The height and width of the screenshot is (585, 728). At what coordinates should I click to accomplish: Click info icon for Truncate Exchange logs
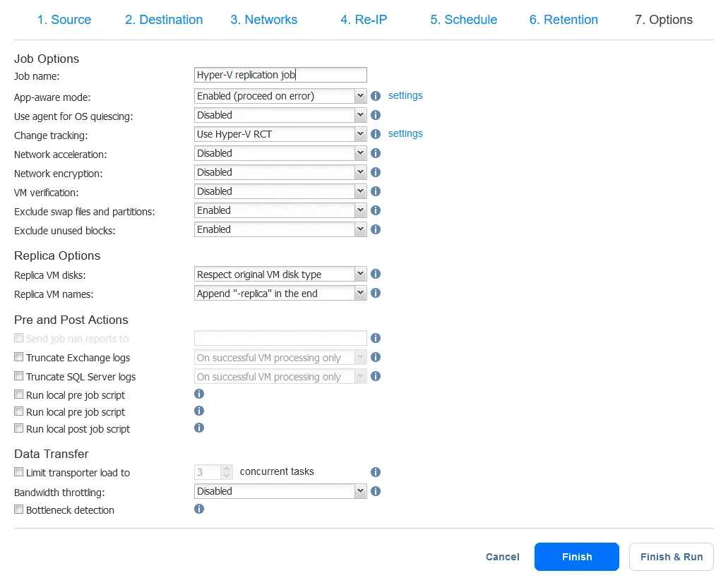(x=376, y=358)
